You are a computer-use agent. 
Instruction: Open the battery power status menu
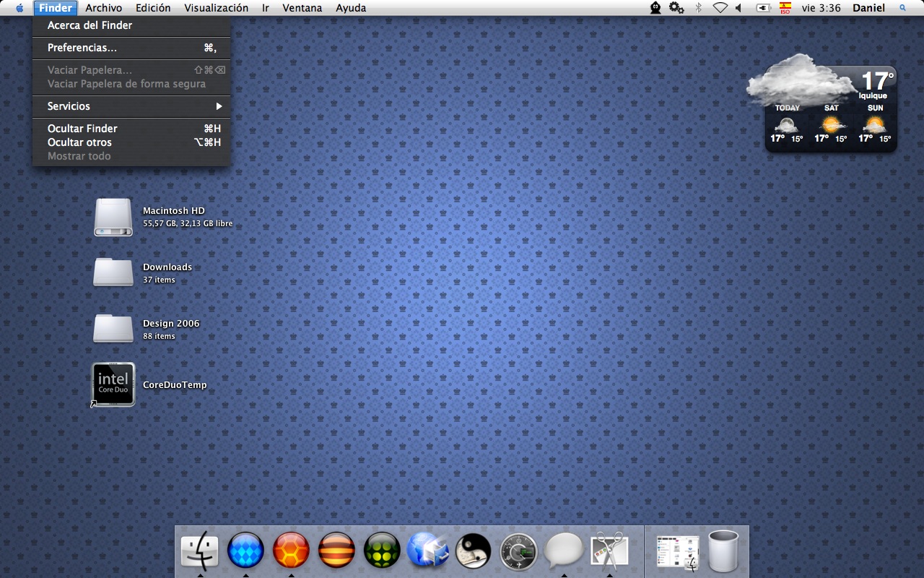pyautogui.click(x=762, y=8)
